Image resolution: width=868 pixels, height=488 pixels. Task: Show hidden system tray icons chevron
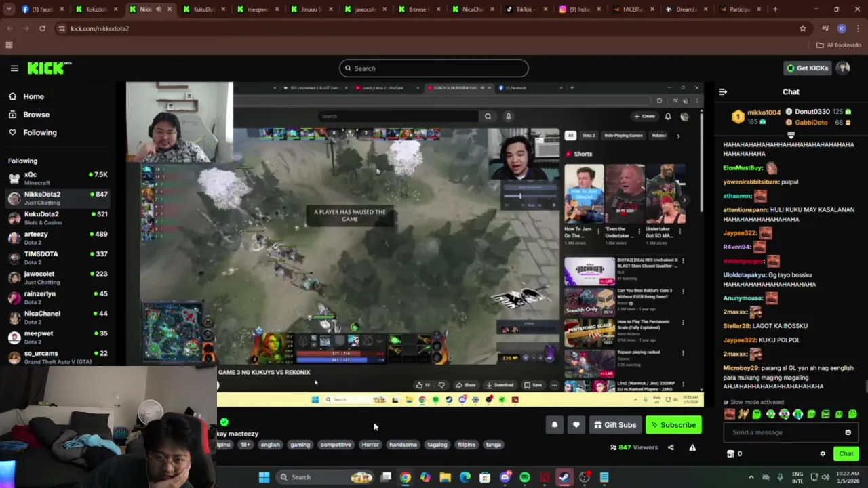click(x=751, y=477)
